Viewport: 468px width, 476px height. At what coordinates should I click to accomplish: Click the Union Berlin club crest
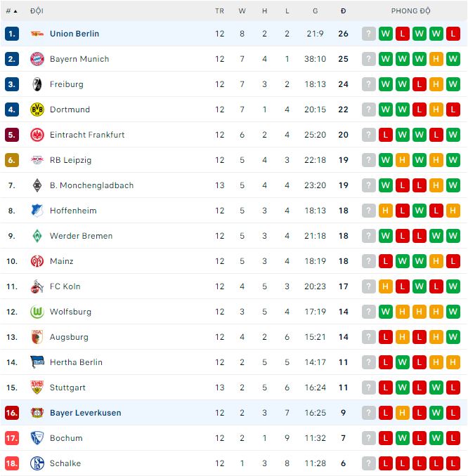pyautogui.click(x=37, y=34)
